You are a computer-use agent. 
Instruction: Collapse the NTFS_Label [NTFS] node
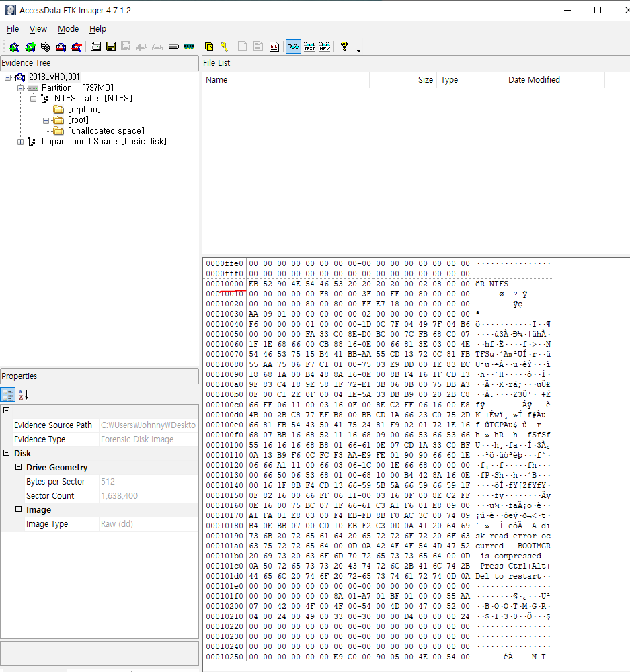32,99
